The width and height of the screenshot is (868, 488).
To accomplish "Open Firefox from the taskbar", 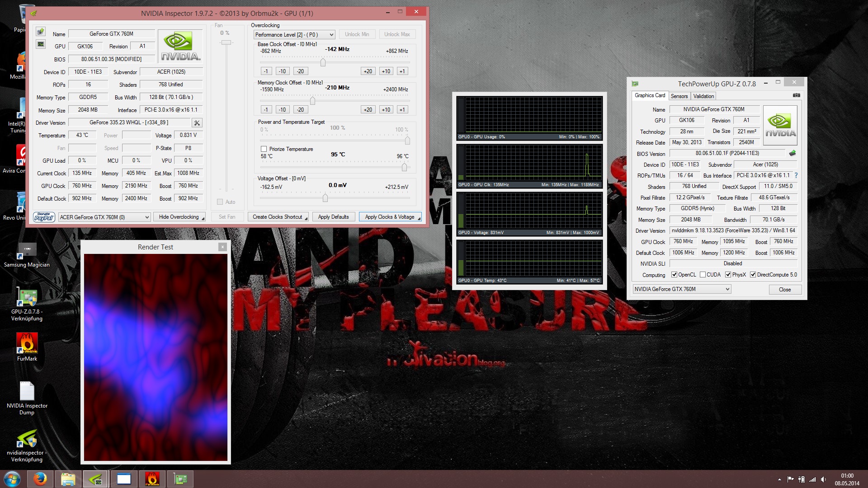I will [x=40, y=479].
